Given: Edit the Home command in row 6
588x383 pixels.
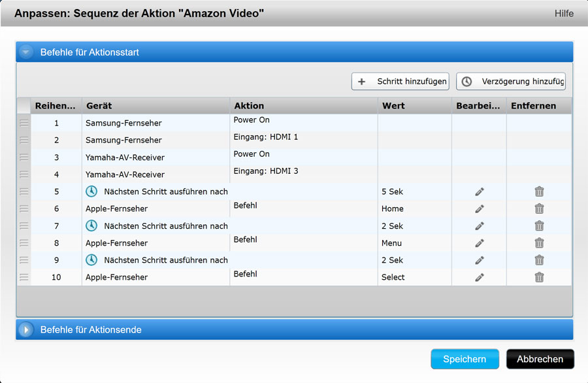Looking at the screenshot, I should point(480,208).
